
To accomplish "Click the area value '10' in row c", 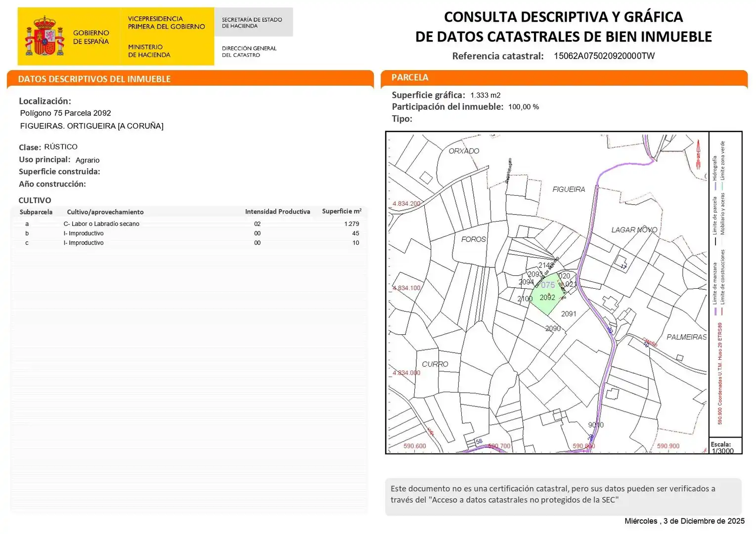I will click(x=356, y=243).
